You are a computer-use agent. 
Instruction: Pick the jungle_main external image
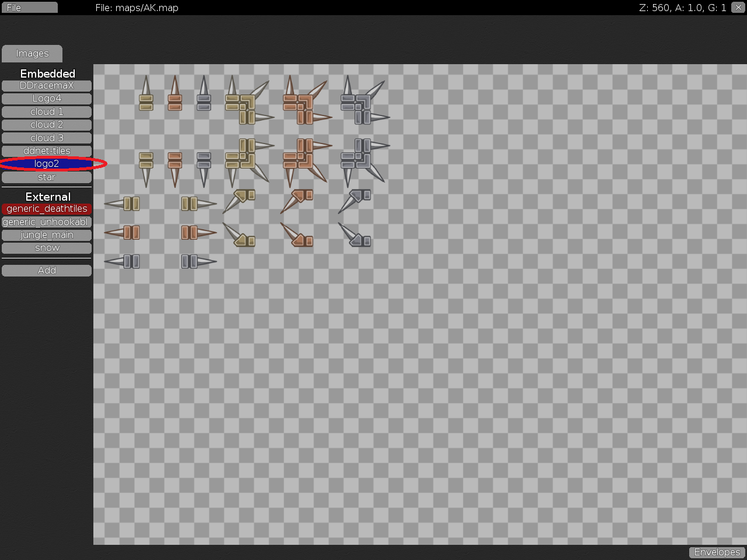(x=47, y=235)
